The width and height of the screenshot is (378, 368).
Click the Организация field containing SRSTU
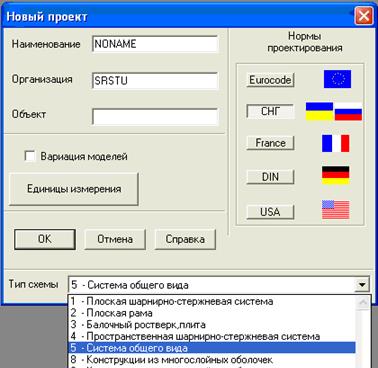pos(155,80)
